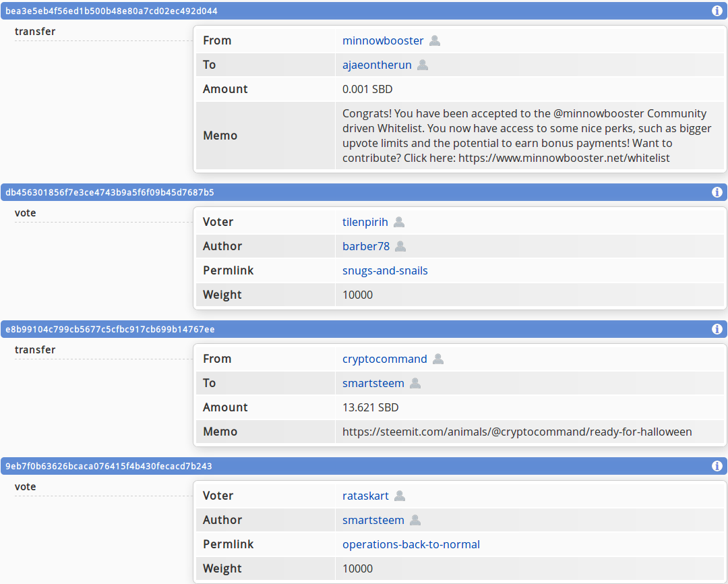Image resolution: width=728 pixels, height=584 pixels.
Task: Open barber78 author link
Action: [366, 246]
